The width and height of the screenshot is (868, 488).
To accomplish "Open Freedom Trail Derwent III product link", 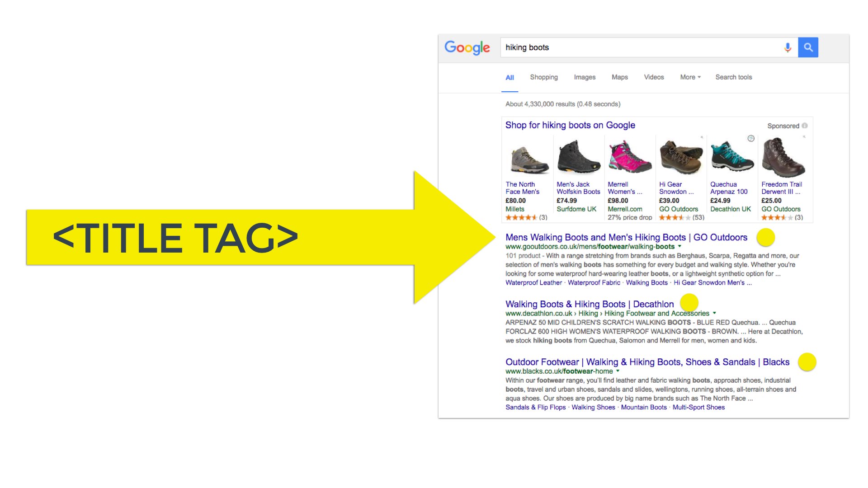I will pyautogui.click(x=782, y=188).
